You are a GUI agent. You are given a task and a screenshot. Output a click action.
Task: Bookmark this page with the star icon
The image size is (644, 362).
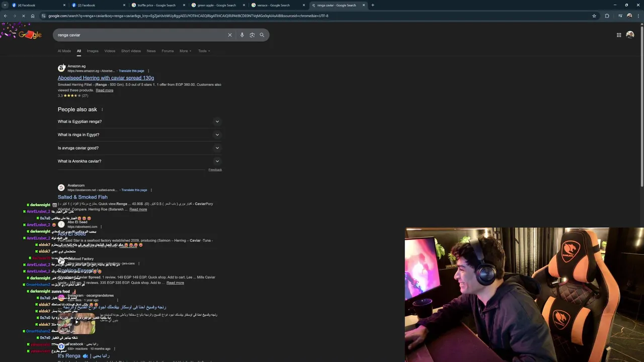(594, 16)
